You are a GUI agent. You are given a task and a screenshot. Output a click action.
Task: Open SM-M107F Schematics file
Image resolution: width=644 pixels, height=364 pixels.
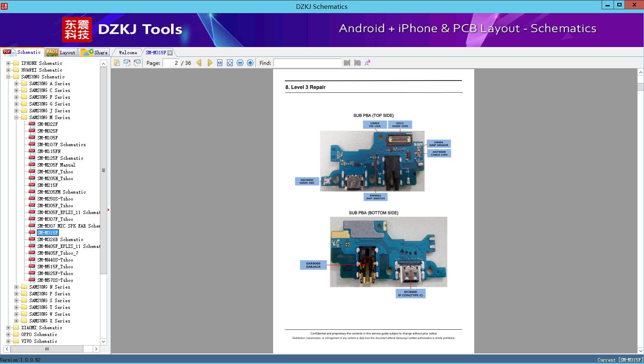61,144
